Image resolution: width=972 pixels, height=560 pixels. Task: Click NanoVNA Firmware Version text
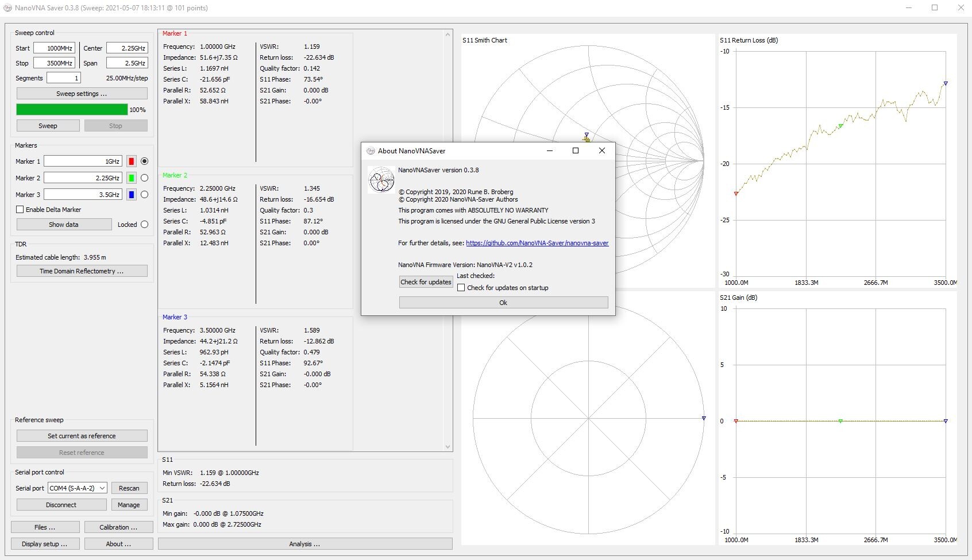(x=465, y=265)
